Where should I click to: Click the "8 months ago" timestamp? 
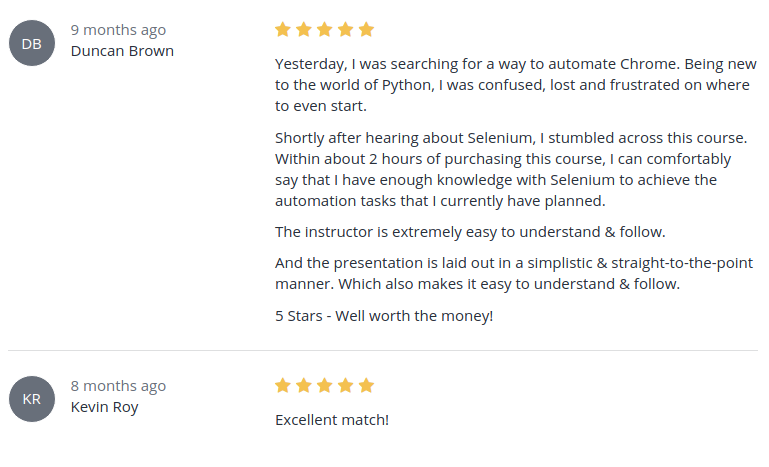(x=118, y=386)
